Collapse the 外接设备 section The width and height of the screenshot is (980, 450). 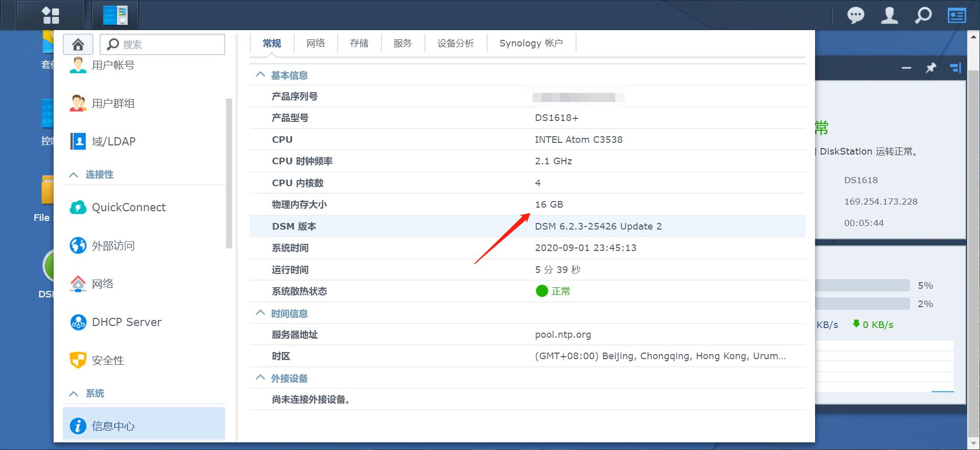(x=260, y=378)
